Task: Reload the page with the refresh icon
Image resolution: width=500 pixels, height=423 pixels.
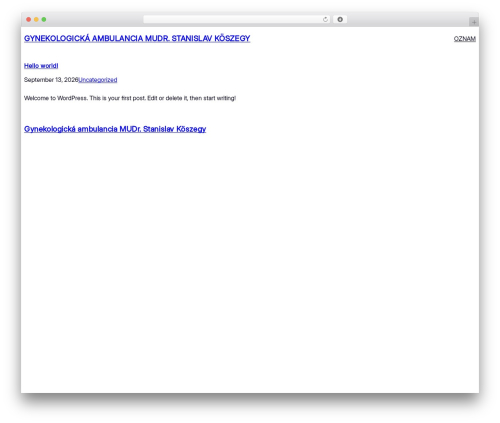Action: tap(325, 19)
